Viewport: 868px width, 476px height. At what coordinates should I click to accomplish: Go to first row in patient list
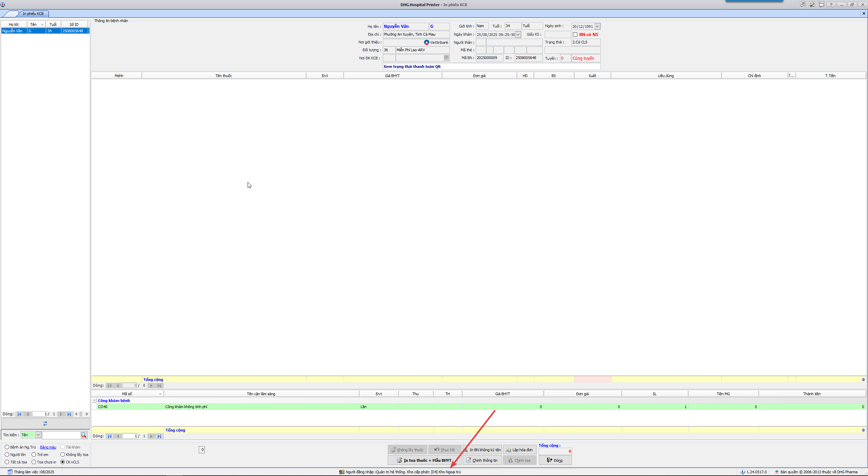click(19, 414)
